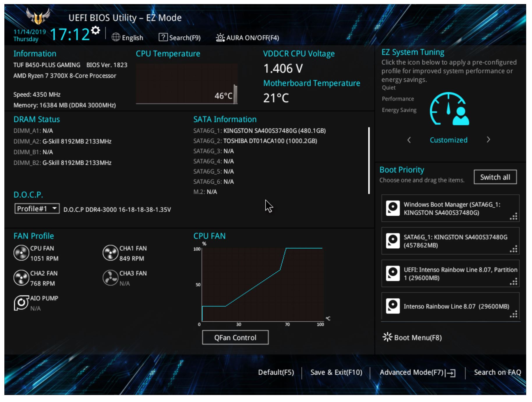Click DIMM_A2 G-Skill 8192MB row
Screen dimensions: 532x402
[62, 141]
